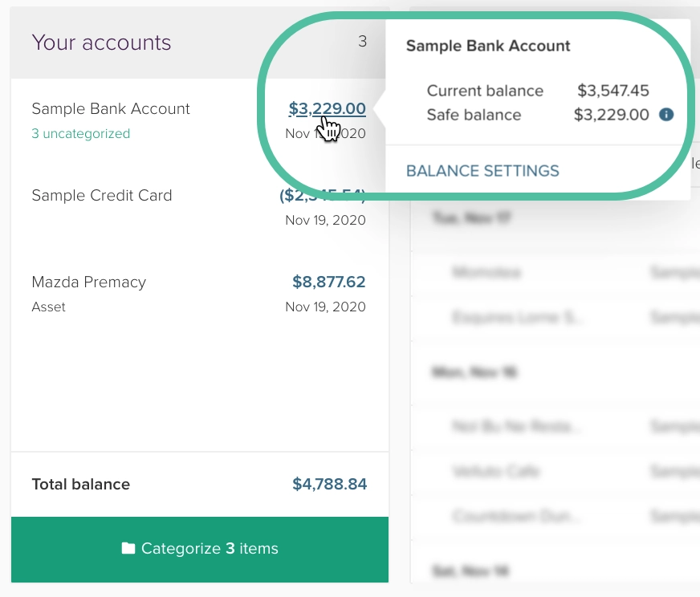
Task: Open the Mazda Premacy asset account
Action: (x=89, y=282)
